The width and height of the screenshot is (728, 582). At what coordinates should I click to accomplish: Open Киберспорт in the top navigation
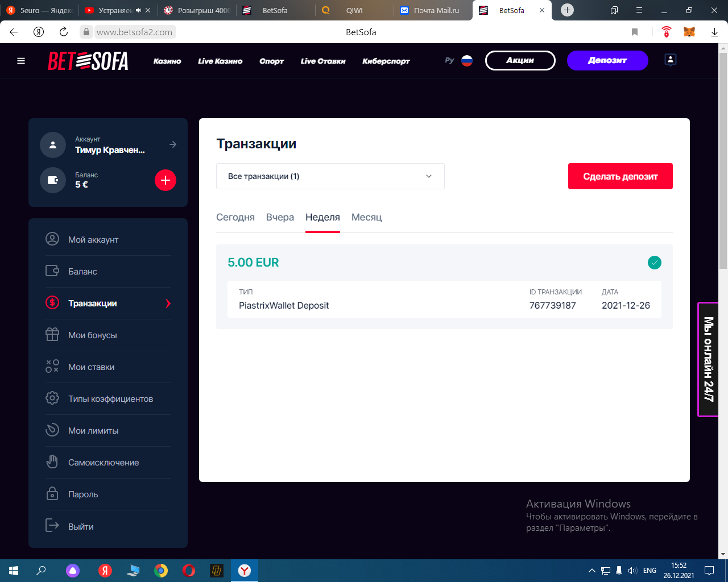click(386, 61)
